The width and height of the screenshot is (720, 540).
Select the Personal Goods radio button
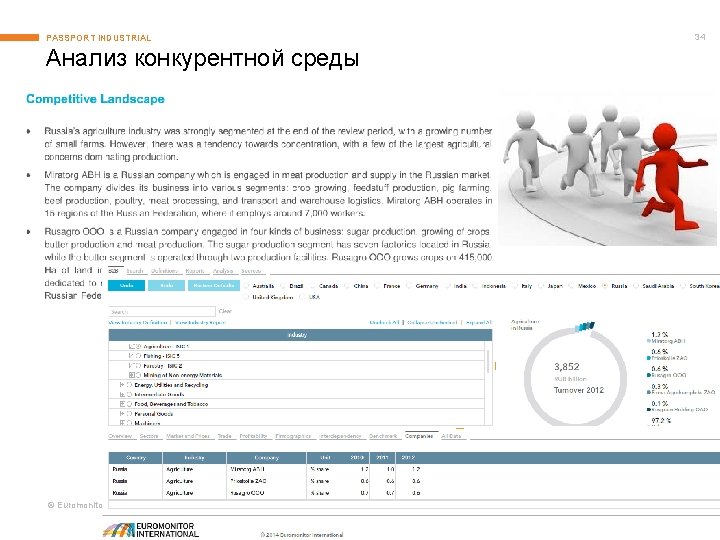point(129,414)
